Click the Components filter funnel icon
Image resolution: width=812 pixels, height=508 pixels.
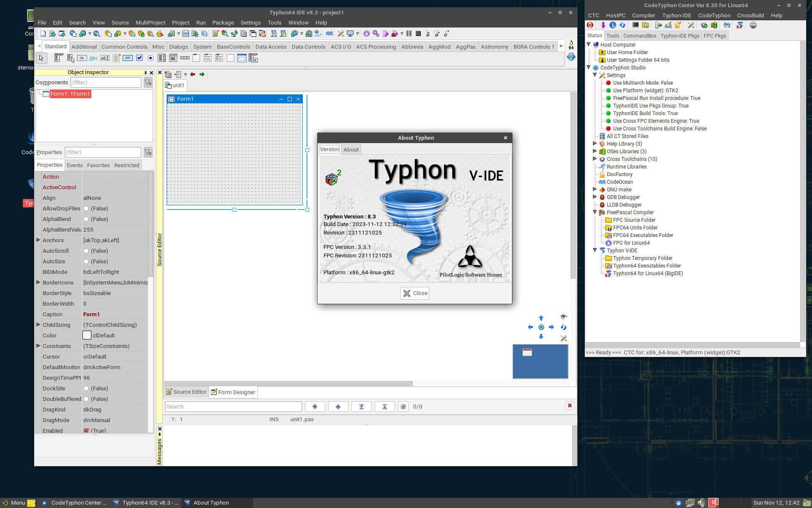(148, 83)
